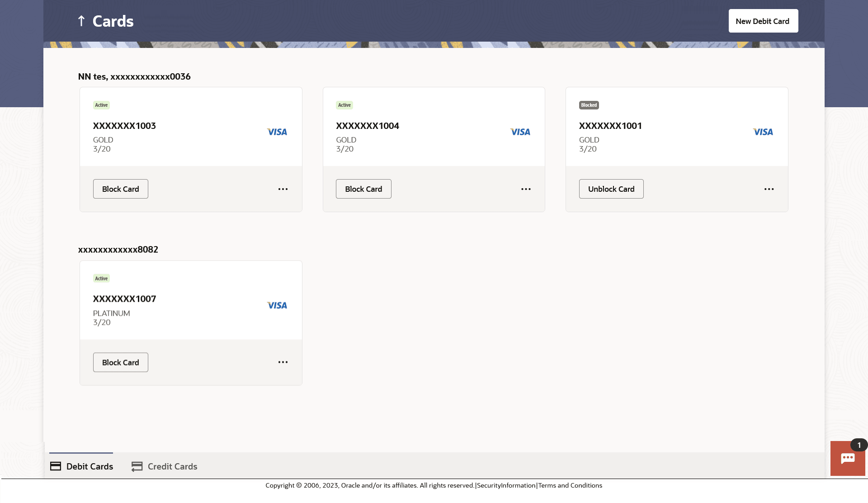The width and height of the screenshot is (868, 503).
Task: Switch to the Credit Cards tab
Action: tap(172, 466)
